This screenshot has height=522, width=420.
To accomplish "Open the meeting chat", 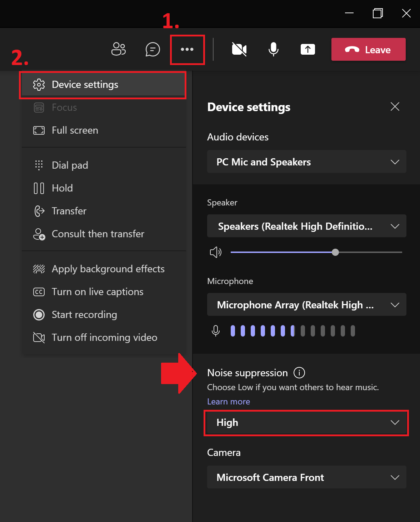I will (x=152, y=49).
